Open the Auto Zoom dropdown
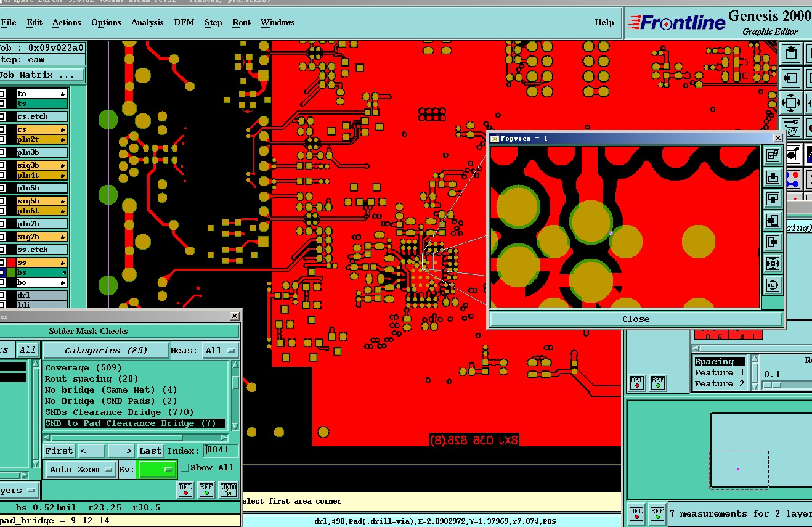 tap(81, 469)
